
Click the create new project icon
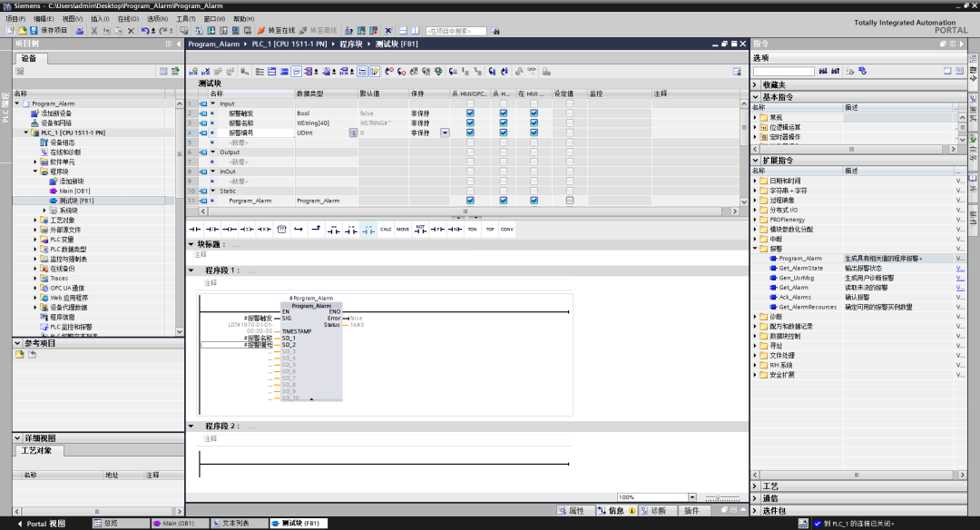[11, 30]
